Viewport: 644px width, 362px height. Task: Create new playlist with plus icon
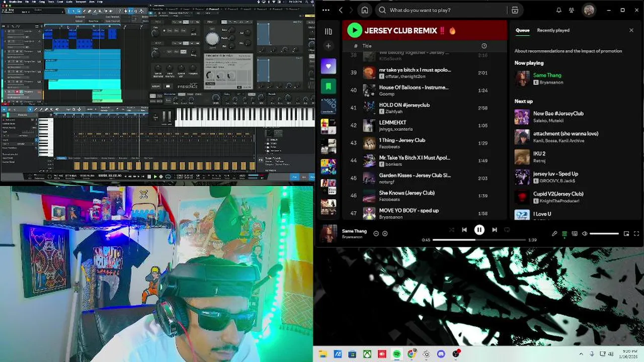coord(329,46)
